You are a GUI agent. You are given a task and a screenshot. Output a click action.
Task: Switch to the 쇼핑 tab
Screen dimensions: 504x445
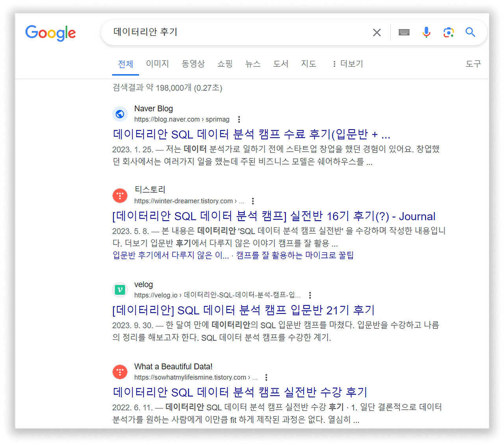click(x=225, y=64)
